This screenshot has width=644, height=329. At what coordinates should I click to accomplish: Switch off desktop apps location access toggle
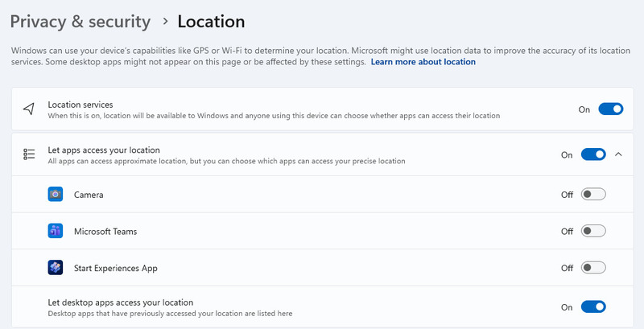click(593, 306)
